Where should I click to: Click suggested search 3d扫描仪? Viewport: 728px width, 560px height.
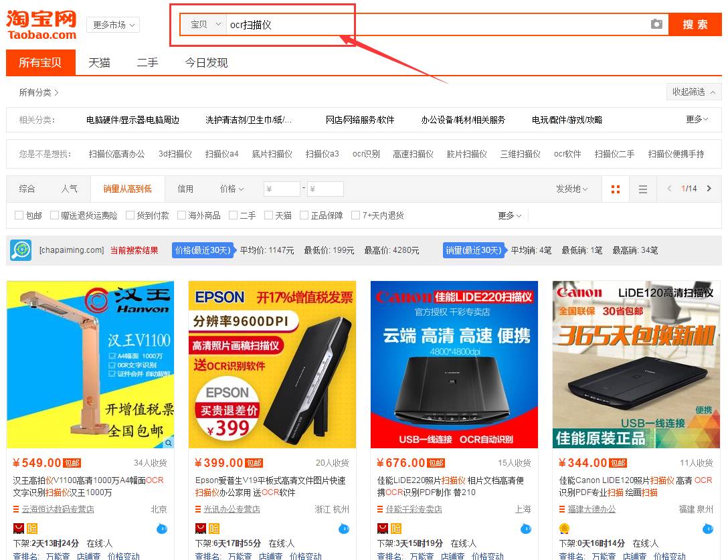(x=175, y=154)
